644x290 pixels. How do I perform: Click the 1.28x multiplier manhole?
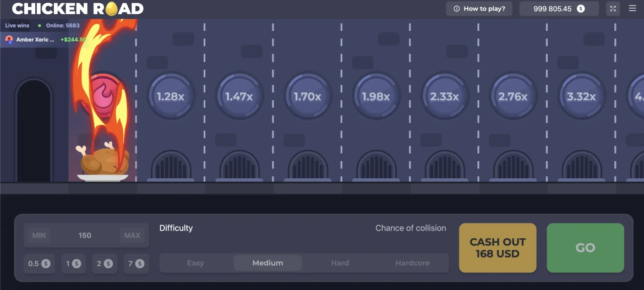[x=171, y=96]
